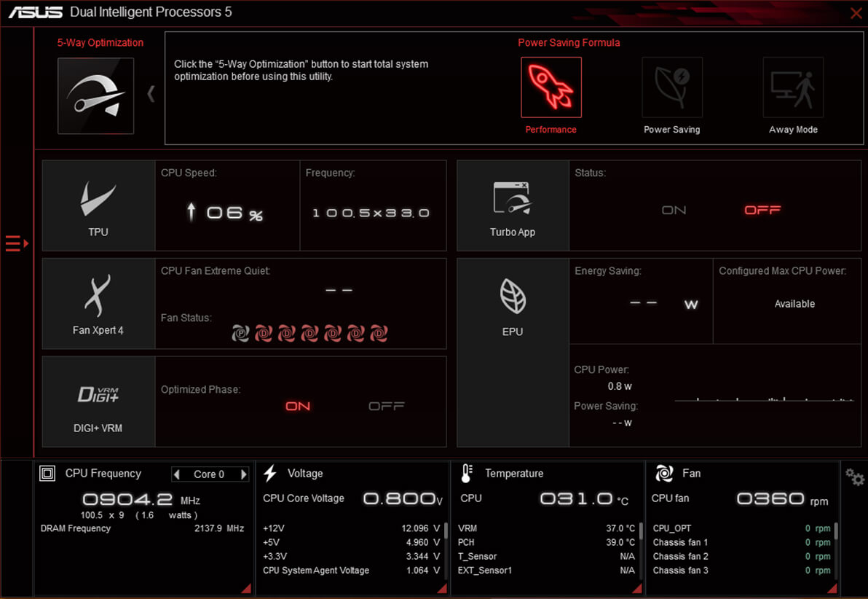
Task: Start the 5-Way Optimization speedometer icon
Action: pos(95,96)
